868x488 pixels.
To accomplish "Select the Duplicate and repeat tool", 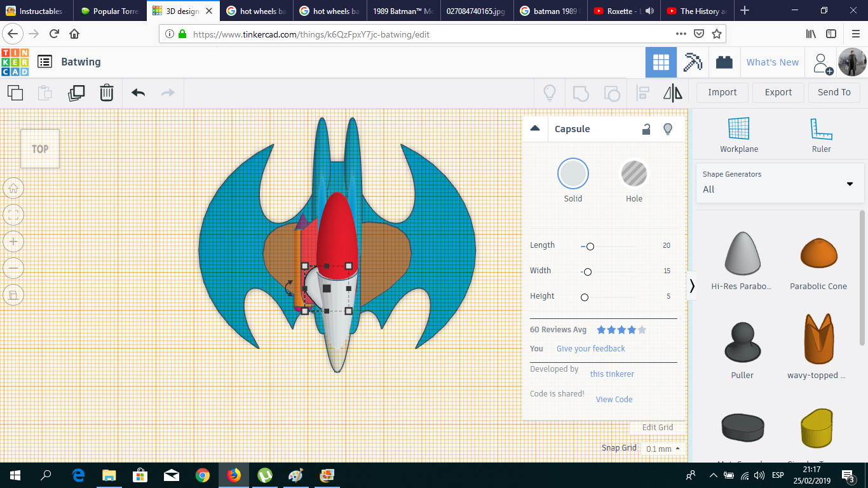I will pyautogui.click(x=76, y=93).
